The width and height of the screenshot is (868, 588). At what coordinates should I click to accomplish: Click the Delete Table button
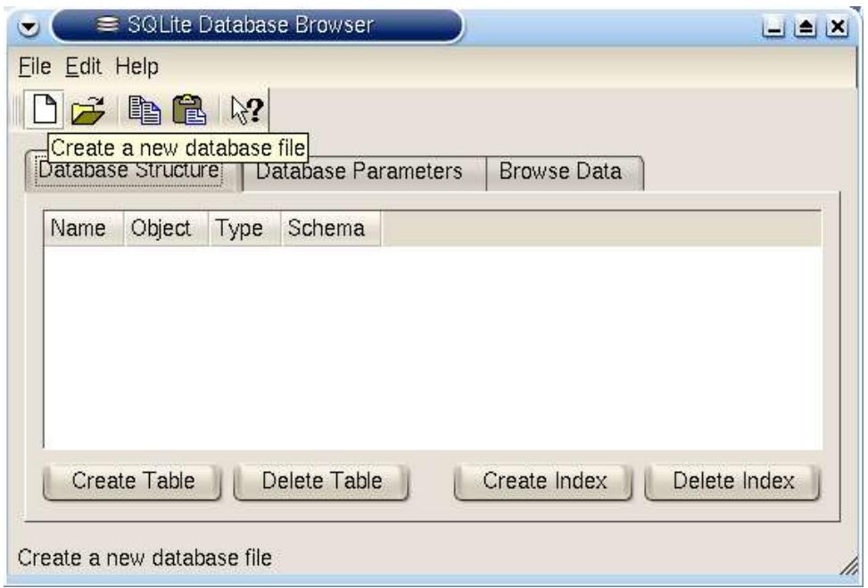point(322,481)
